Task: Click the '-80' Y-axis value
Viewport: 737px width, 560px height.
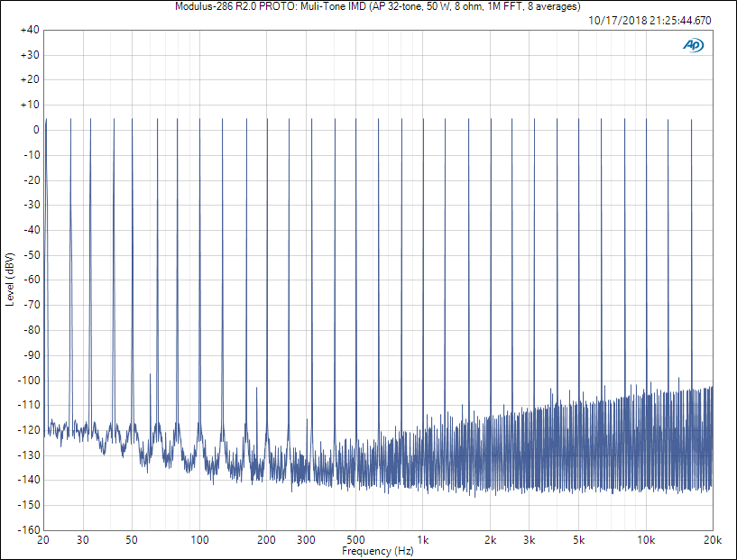Action: [x=32, y=330]
